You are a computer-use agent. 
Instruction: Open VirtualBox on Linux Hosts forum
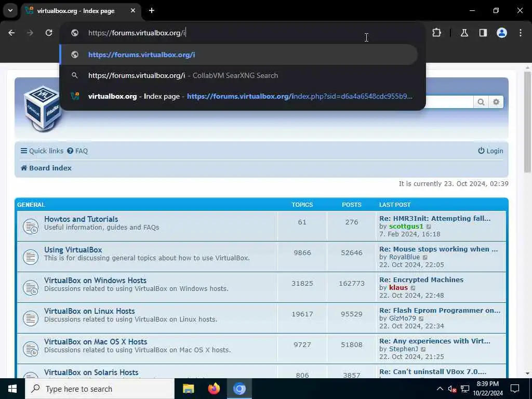[89, 311]
